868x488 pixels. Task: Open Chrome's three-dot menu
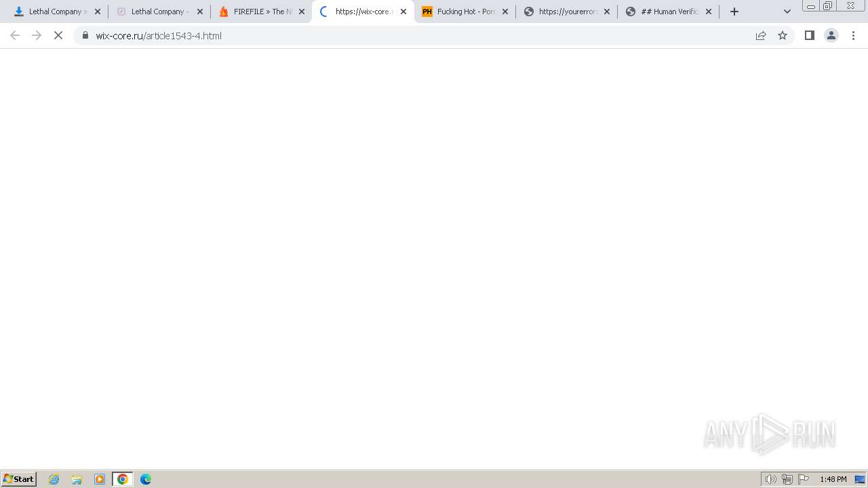pyautogui.click(x=853, y=35)
